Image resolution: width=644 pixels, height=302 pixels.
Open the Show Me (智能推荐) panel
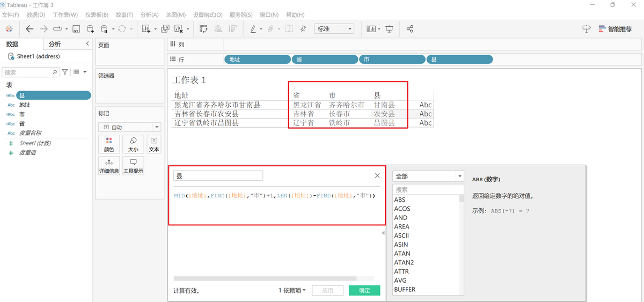tap(615, 29)
